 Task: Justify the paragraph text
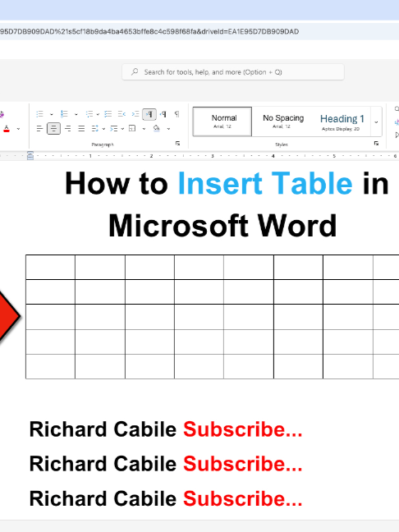tap(81, 129)
